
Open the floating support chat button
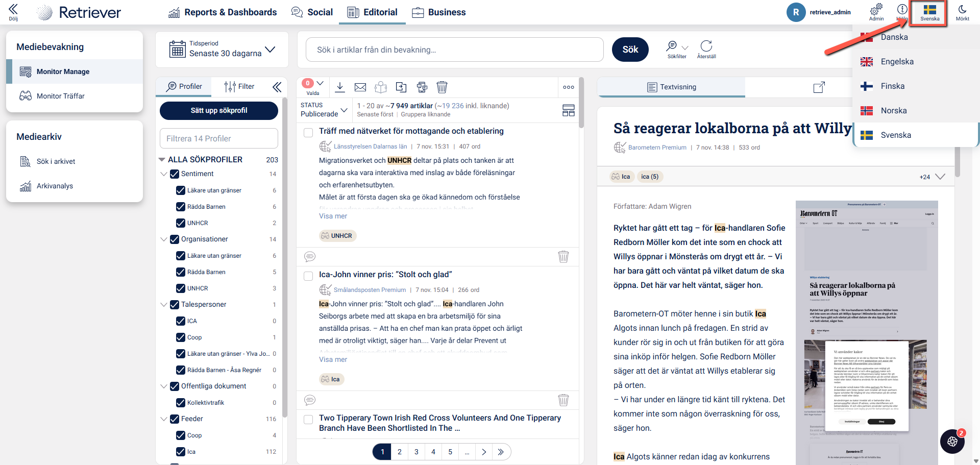952,442
